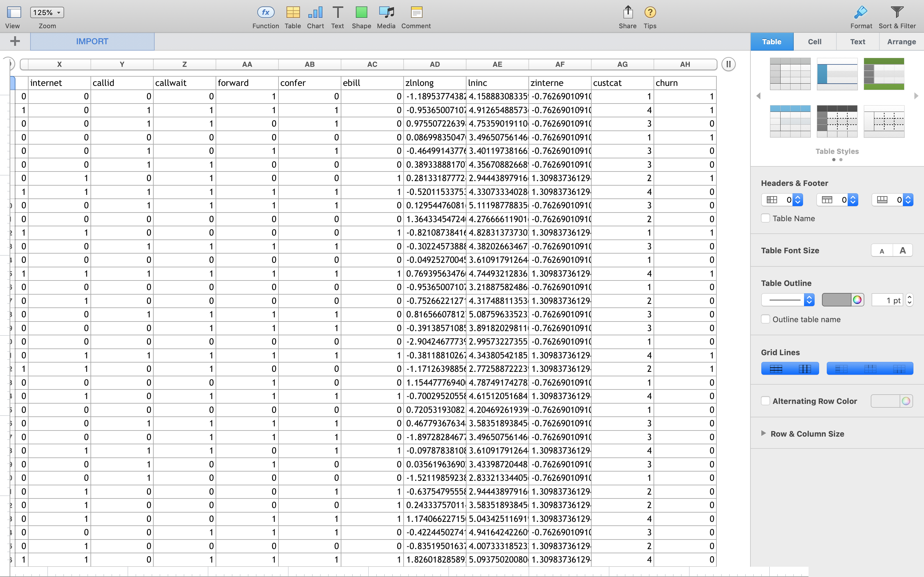
Task: Open the Arrange tab
Action: [901, 41]
